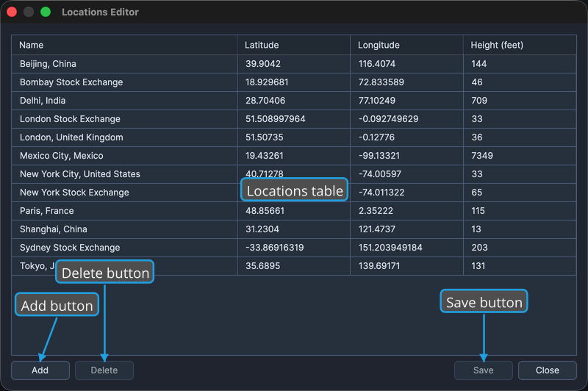Click longitude value -99.13321

[379, 156]
